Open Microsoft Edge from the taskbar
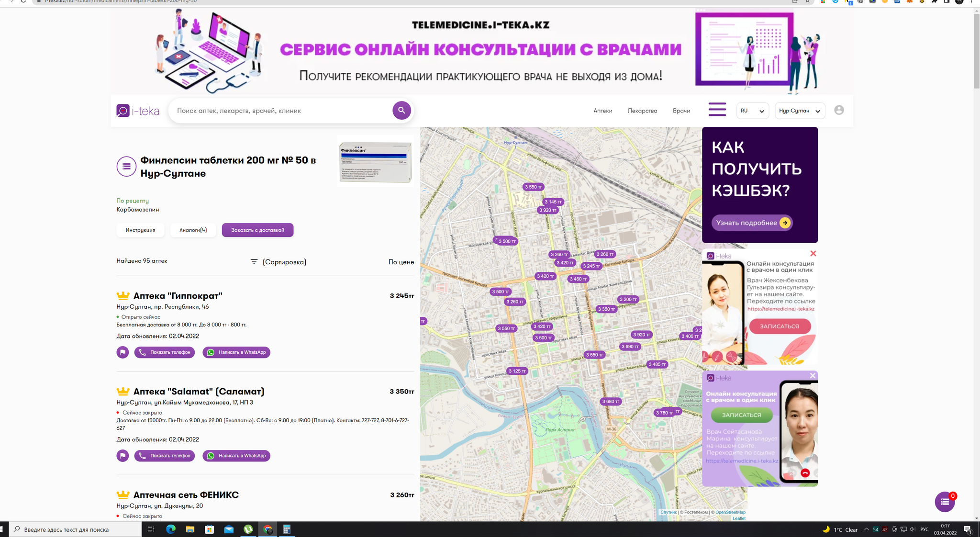This screenshot has height=539, width=980. pyautogui.click(x=171, y=529)
